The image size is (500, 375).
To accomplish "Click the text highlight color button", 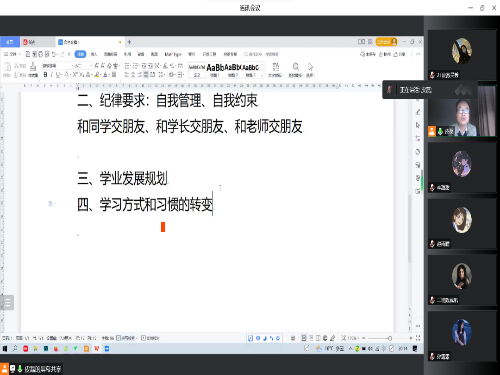I will 97,75.
